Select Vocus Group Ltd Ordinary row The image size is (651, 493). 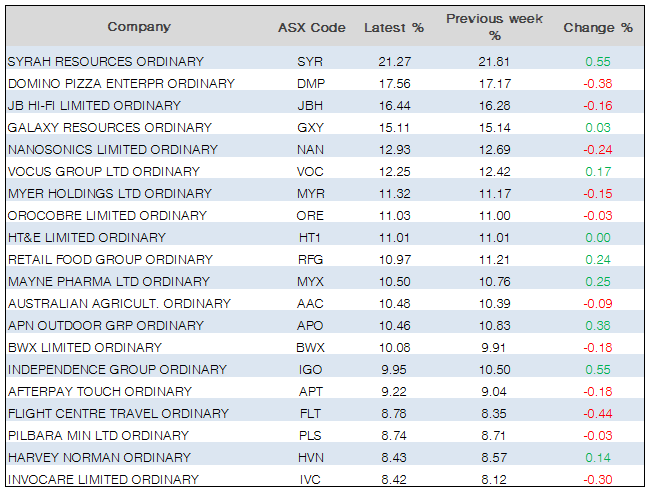(103, 172)
